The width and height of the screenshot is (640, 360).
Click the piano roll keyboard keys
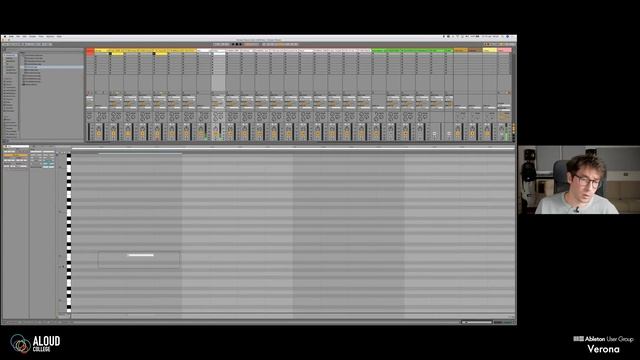[x=69, y=233]
